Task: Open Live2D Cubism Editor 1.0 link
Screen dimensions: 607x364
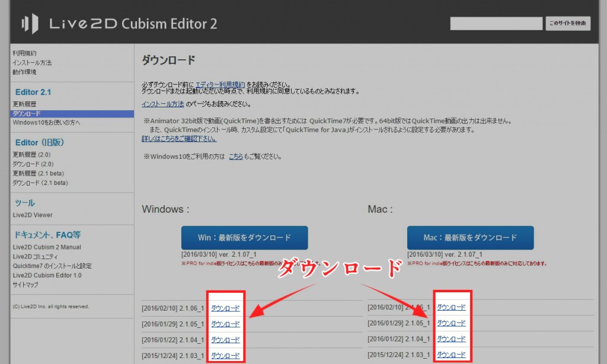Action: [47, 275]
